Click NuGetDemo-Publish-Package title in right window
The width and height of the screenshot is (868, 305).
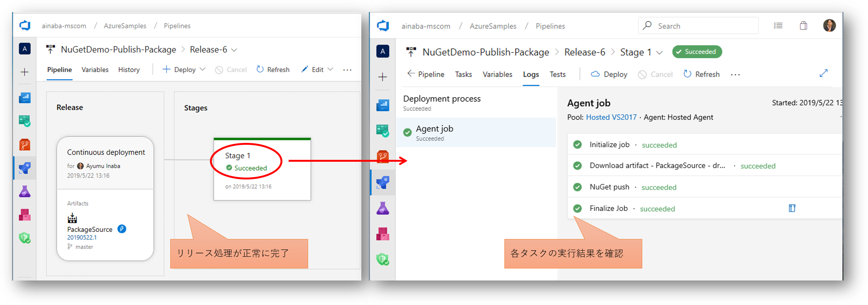pyautogui.click(x=486, y=52)
